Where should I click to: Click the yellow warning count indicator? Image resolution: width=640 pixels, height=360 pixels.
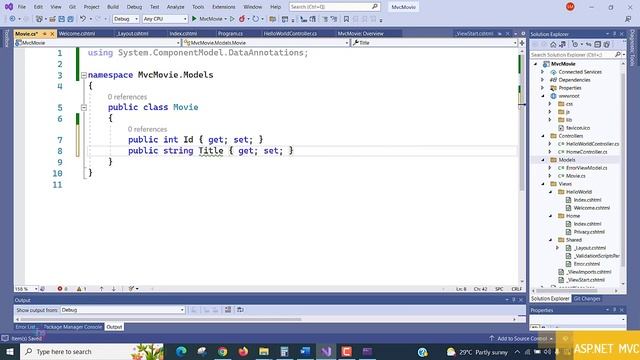[x=81, y=289]
